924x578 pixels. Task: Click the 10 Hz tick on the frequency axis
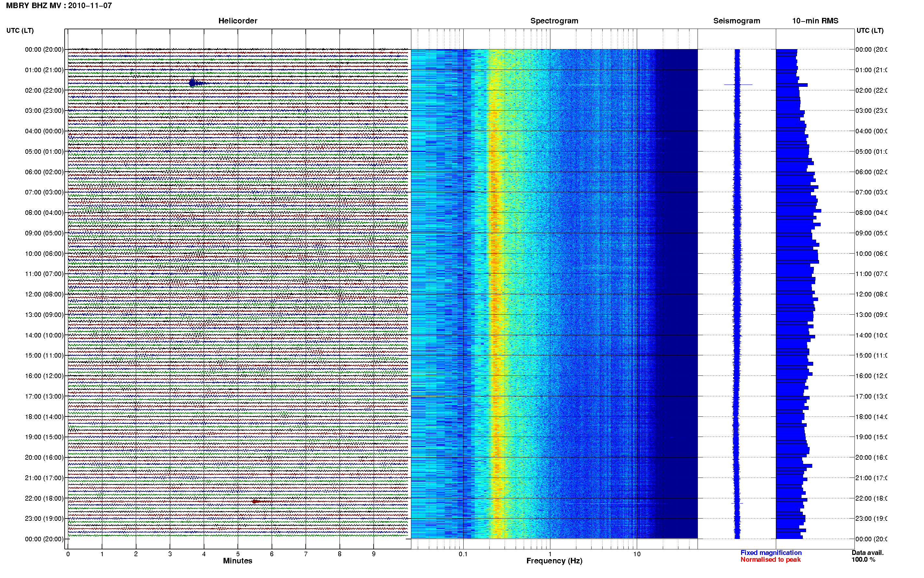[x=637, y=554]
